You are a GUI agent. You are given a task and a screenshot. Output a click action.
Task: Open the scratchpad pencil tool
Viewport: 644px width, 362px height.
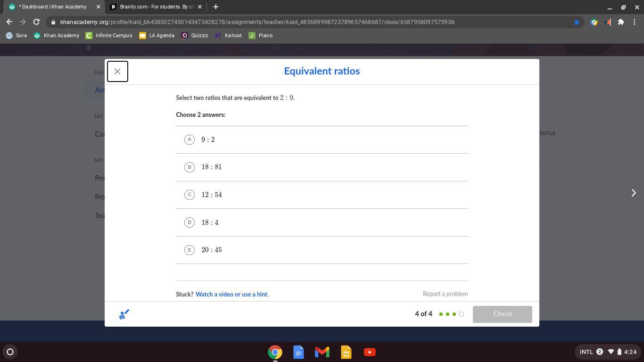pyautogui.click(x=124, y=314)
